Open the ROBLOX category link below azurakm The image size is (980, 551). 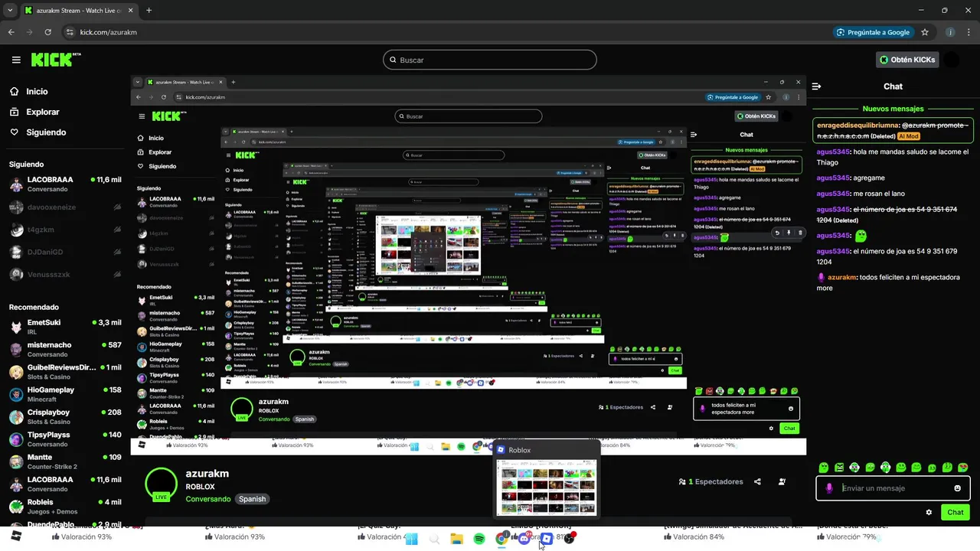pyautogui.click(x=200, y=487)
